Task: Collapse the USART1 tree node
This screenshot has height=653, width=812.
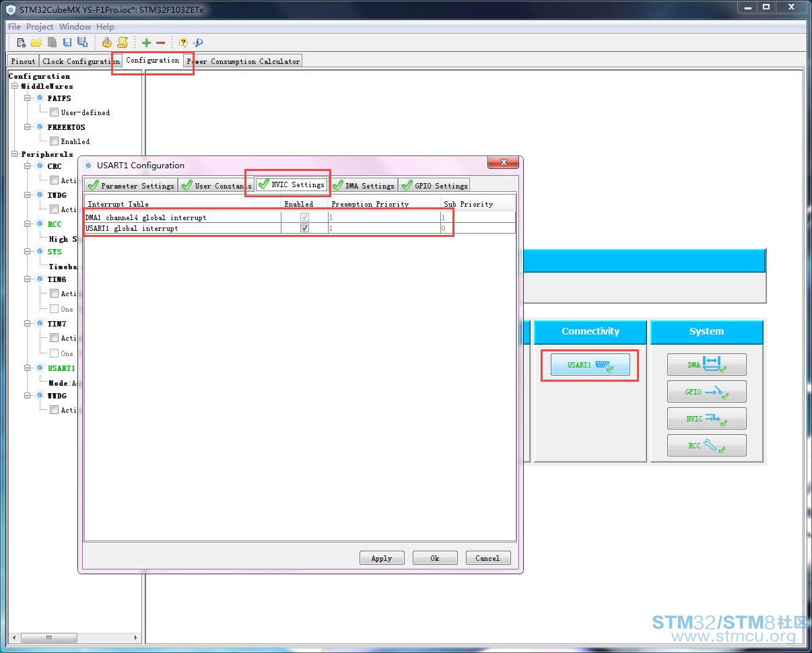Action: click(28, 368)
